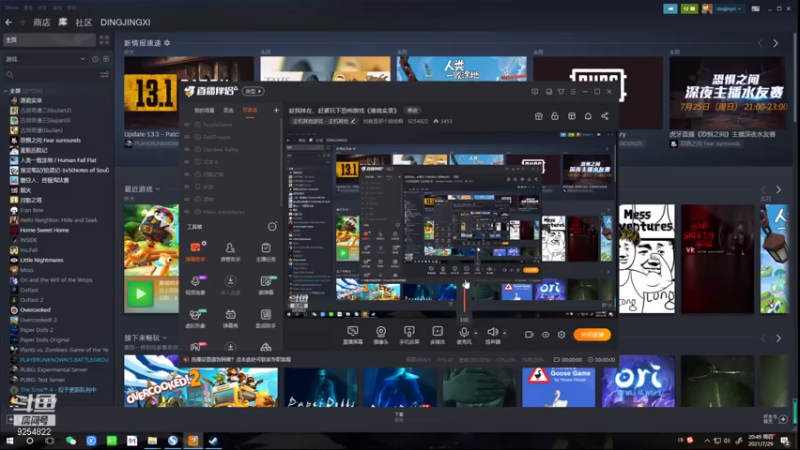Open the streamer tasks tool
This screenshot has width=800, height=450.
(x=266, y=252)
